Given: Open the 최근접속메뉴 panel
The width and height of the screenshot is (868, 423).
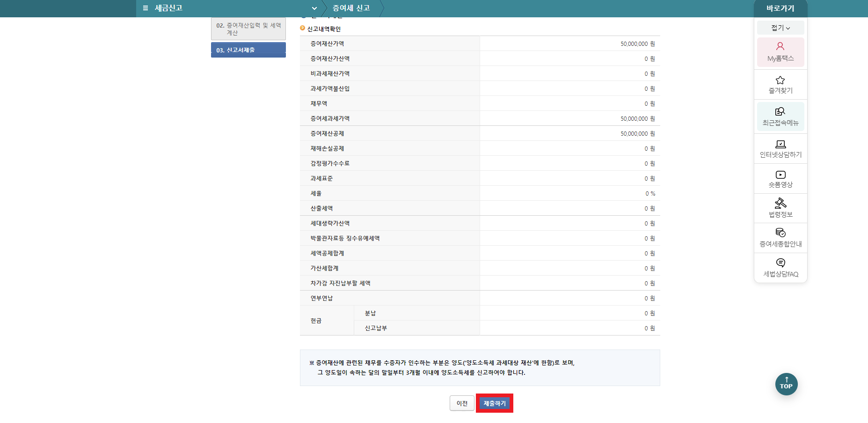Looking at the screenshot, I should click(780, 116).
